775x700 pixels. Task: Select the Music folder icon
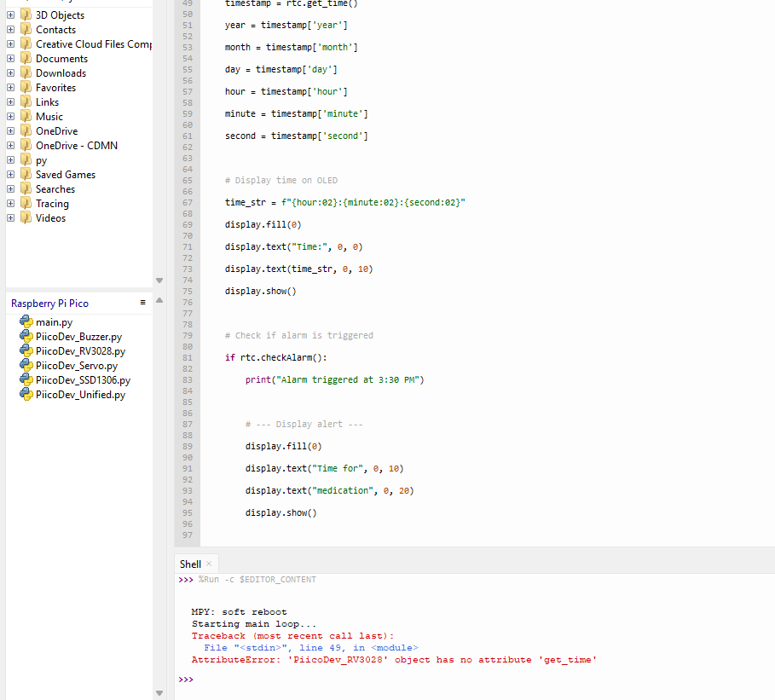click(26, 116)
